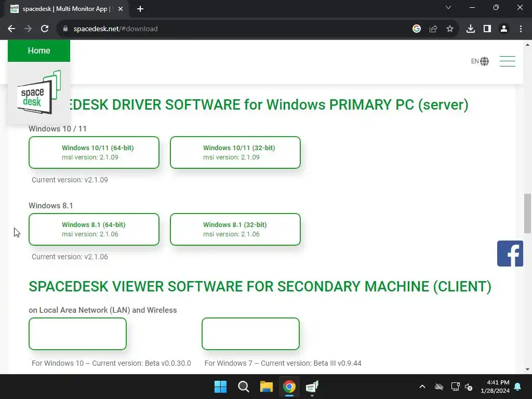
Task: Click the page vertical scrollbar thumb
Action: pos(527,214)
